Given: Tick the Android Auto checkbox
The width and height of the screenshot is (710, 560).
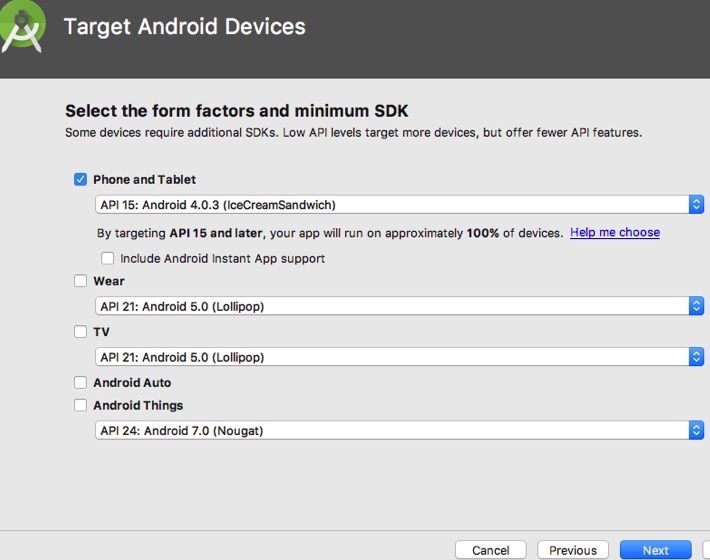Looking at the screenshot, I should [x=80, y=382].
